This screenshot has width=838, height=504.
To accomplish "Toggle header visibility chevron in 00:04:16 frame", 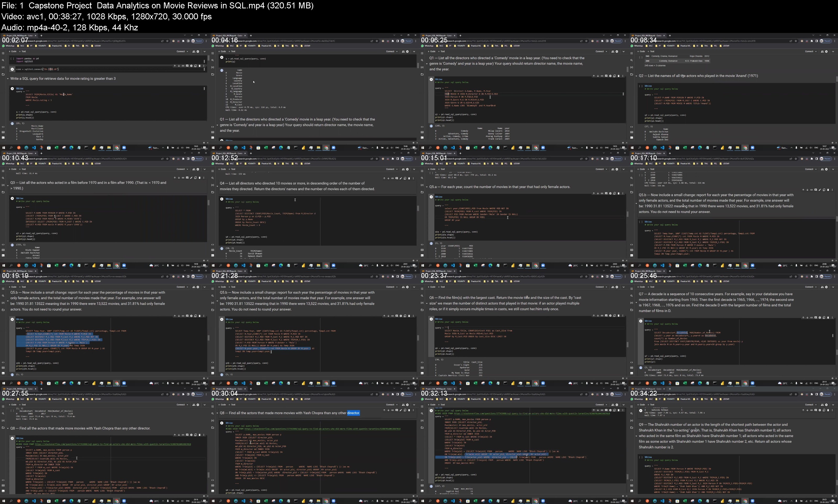I will [414, 52].
